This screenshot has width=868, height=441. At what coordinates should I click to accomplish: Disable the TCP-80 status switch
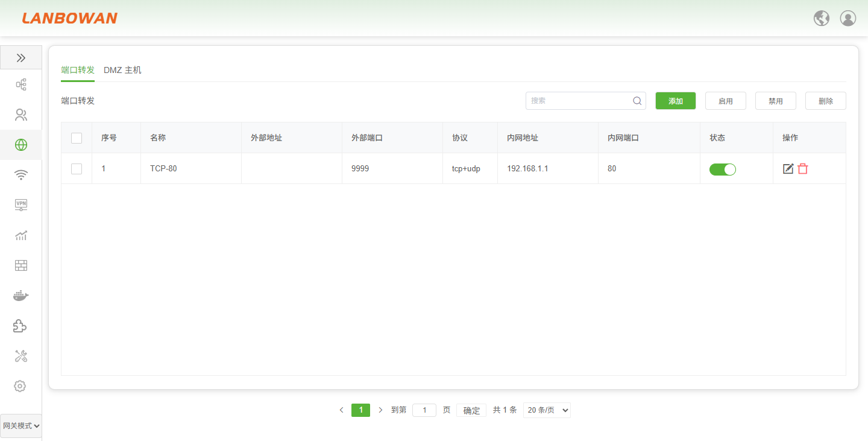click(x=723, y=170)
